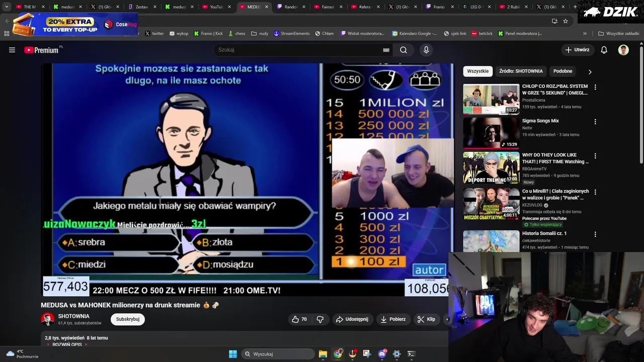644x362 pixels.
Task: Open the Terminal from the taskbar
Action: tap(411, 354)
